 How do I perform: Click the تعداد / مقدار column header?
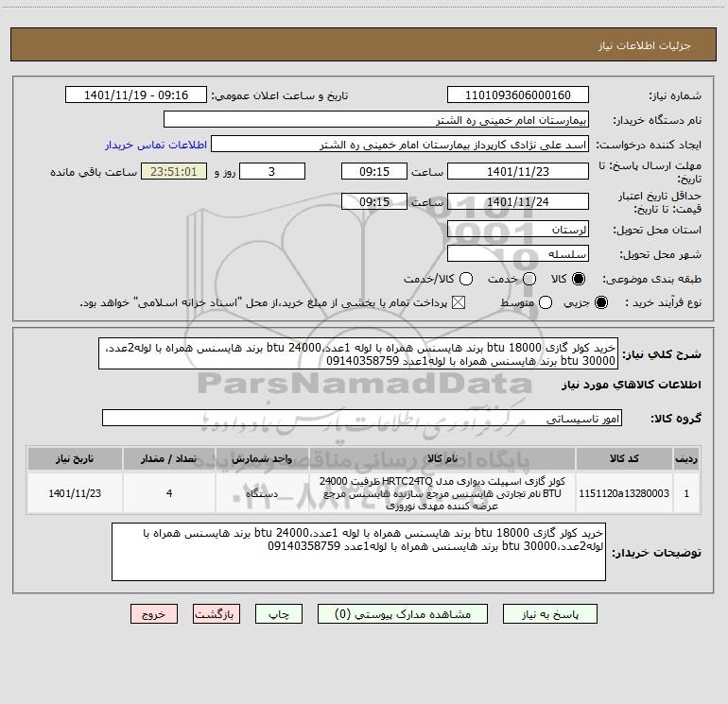pyautogui.click(x=169, y=458)
